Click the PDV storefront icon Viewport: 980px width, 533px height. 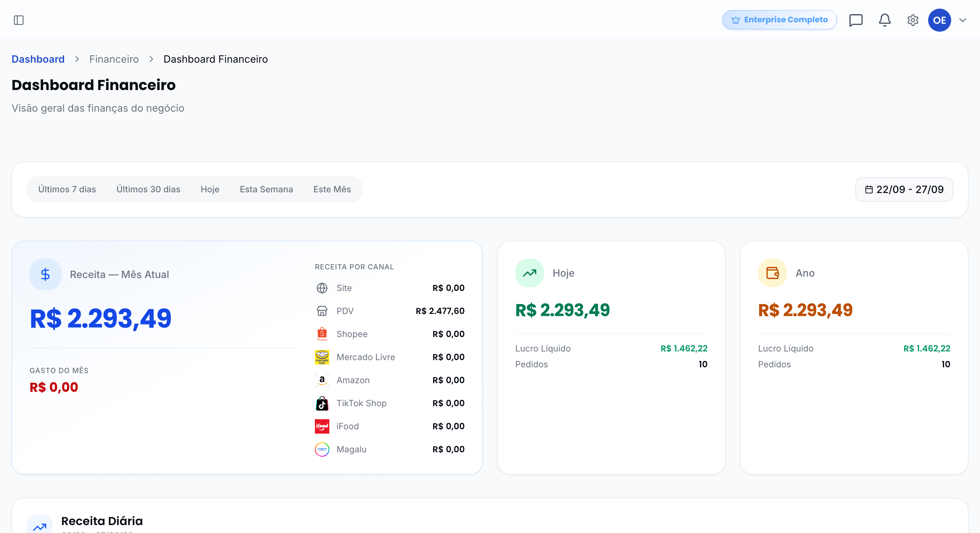(322, 311)
